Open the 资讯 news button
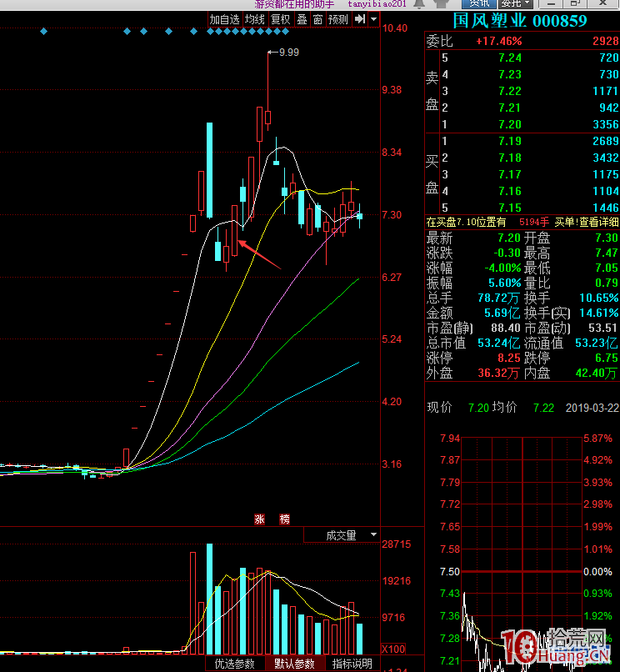This screenshot has height=672, width=620. pos(479,3)
